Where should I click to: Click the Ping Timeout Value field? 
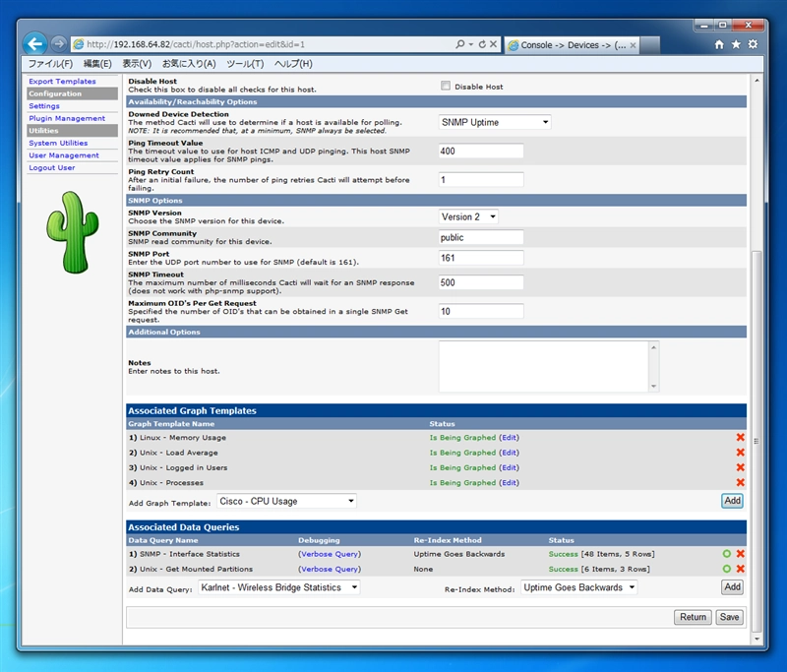pyautogui.click(x=481, y=152)
